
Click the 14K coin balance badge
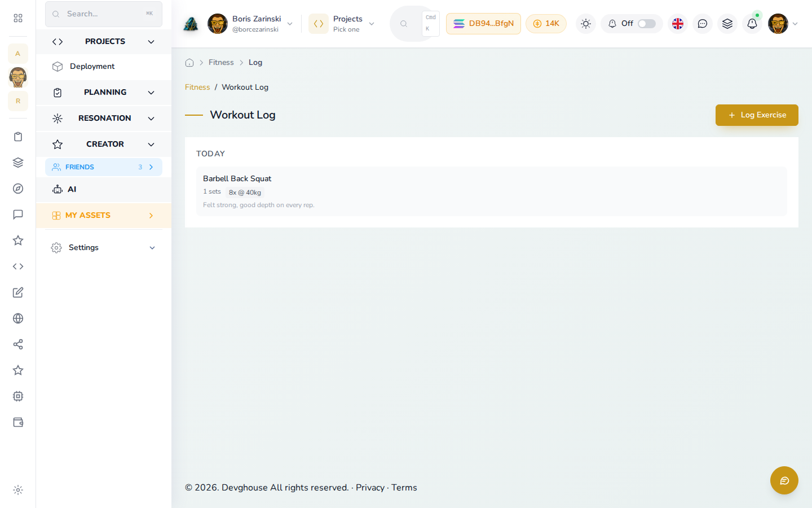(x=546, y=24)
